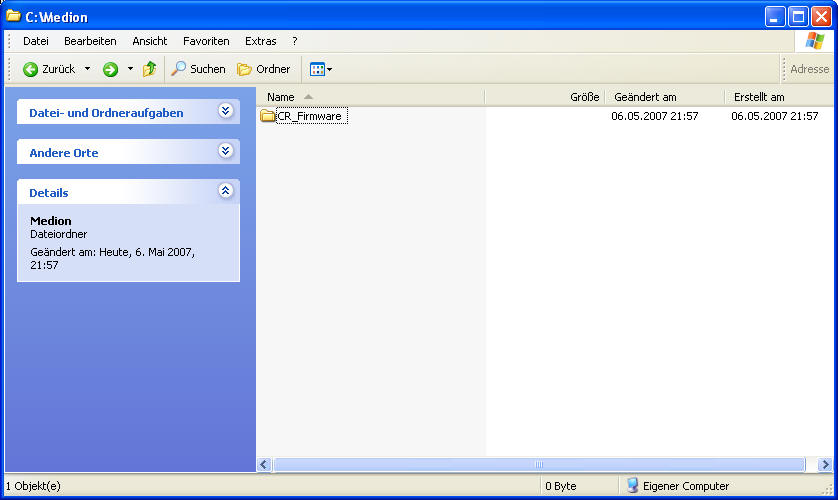Sort by the Name column header
Image resolution: width=838 pixels, height=500 pixels.
(370, 97)
